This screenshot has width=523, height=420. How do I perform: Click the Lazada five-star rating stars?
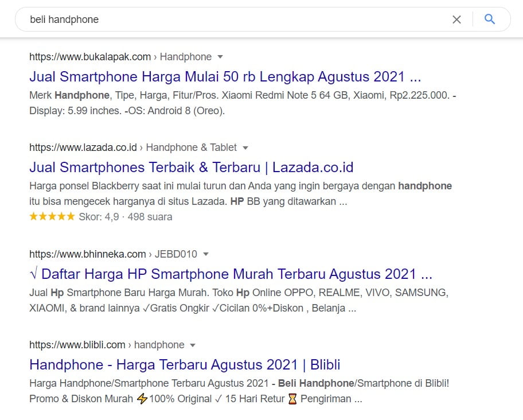(x=52, y=216)
